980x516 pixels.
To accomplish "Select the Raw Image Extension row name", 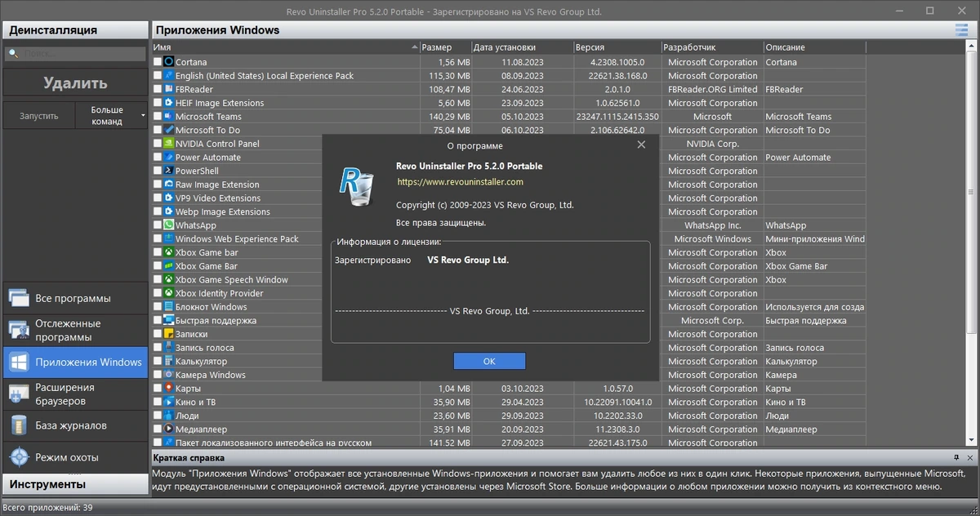I will (x=217, y=185).
